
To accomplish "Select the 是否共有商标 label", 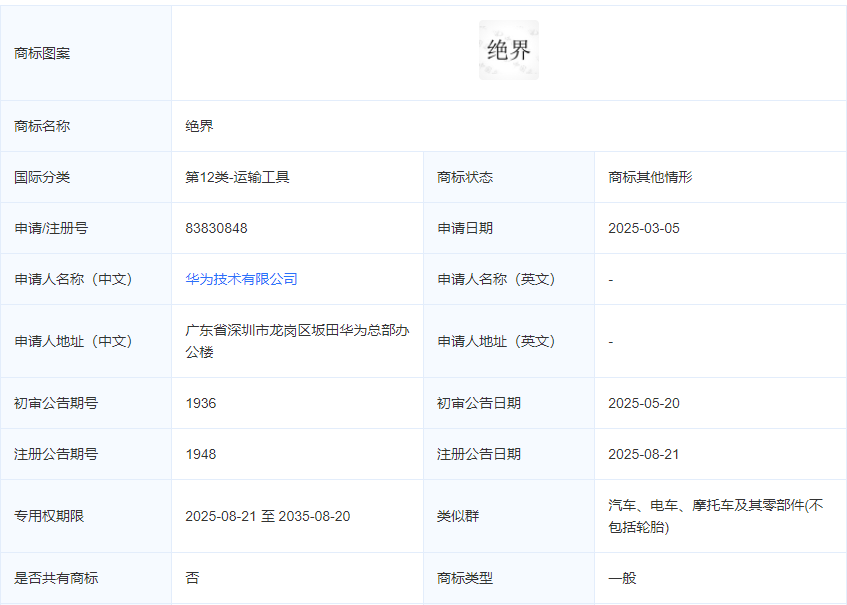I will pos(56,578).
